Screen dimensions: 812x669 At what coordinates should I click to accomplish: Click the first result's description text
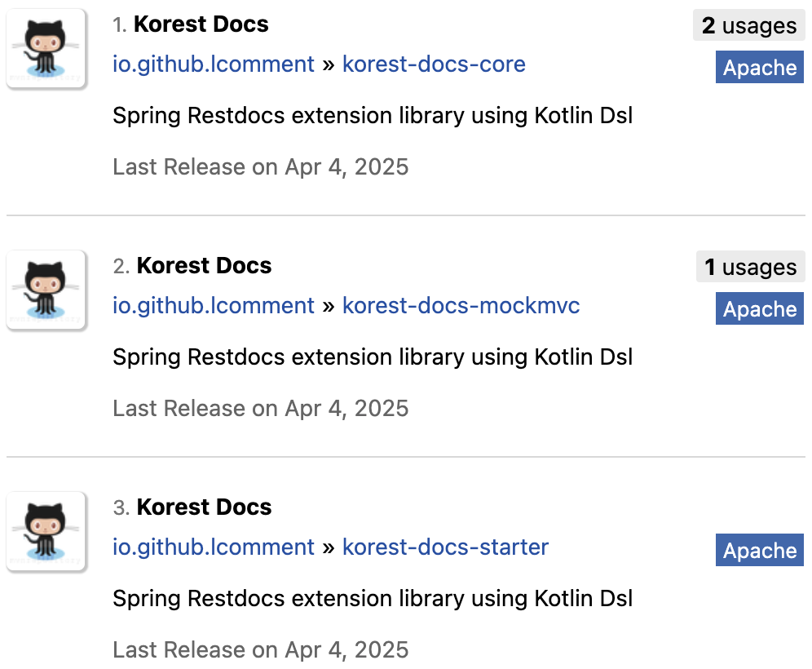(x=373, y=116)
